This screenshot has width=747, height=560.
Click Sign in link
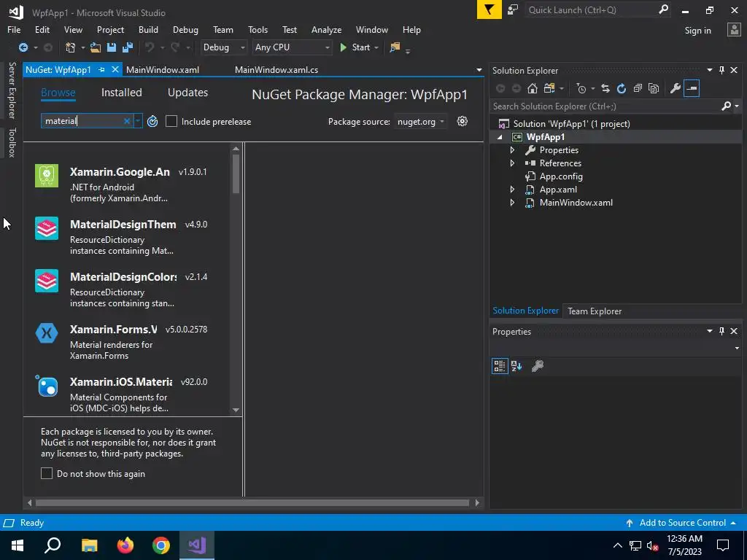[697, 31]
